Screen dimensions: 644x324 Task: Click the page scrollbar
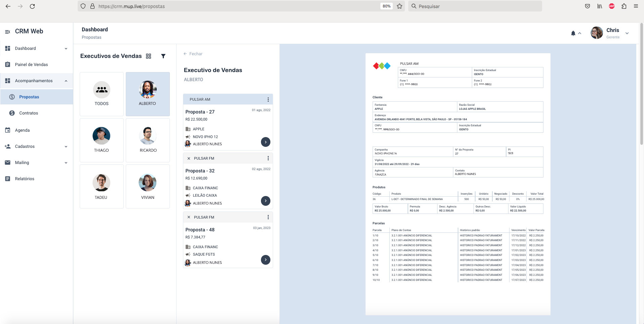click(x=641, y=84)
